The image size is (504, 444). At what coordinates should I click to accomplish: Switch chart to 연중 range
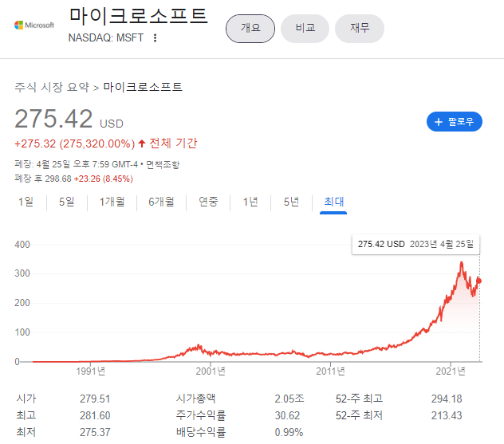pos(208,202)
